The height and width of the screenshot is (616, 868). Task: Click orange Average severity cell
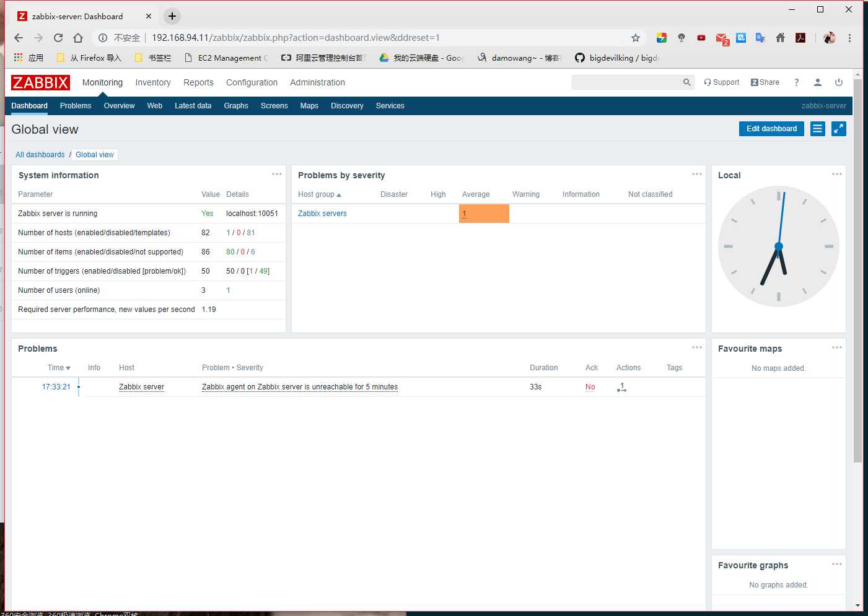point(484,214)
